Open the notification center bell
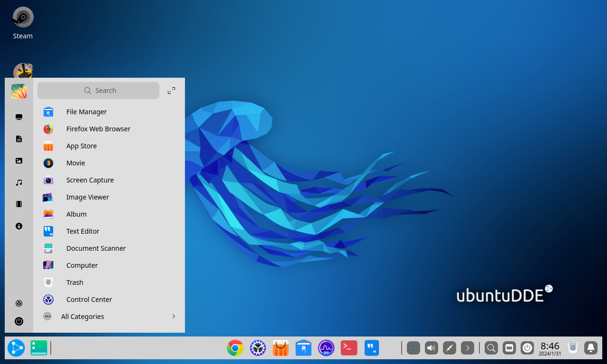 (591, 348)
